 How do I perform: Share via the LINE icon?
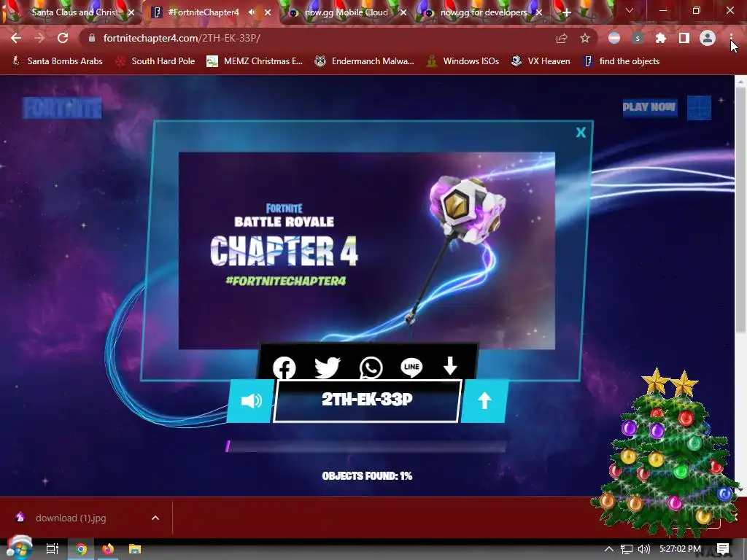coord(411,367)
